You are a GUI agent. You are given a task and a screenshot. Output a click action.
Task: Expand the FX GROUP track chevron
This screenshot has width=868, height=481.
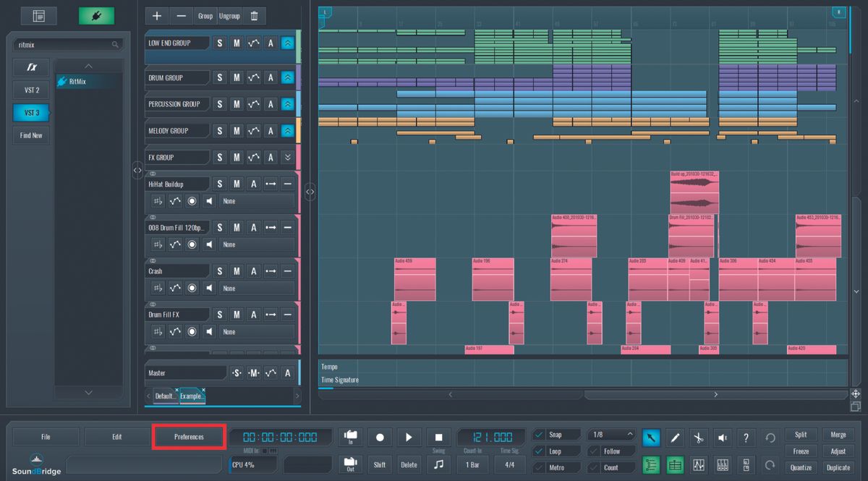point(286,157)
